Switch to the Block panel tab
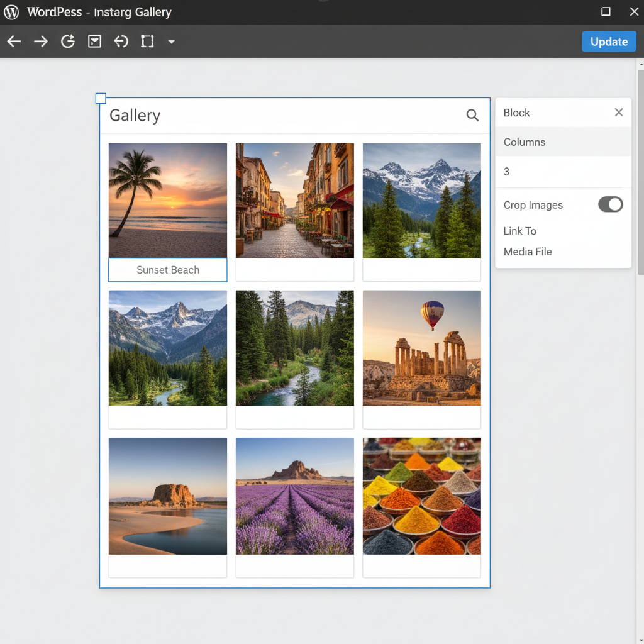This screenshot has height=644, width=644. (516, 113)
